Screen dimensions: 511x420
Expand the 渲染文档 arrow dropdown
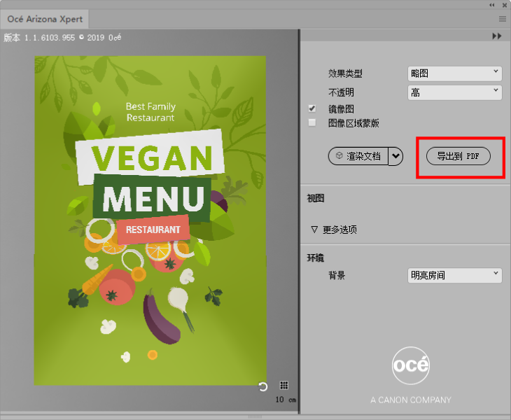point(396,156)
